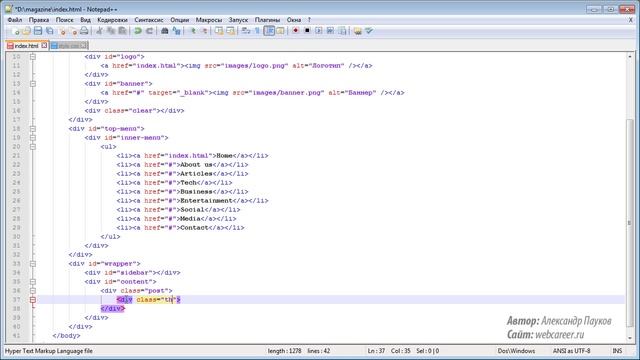
Task: Open the ? help menu
Action: click(309, 20)
